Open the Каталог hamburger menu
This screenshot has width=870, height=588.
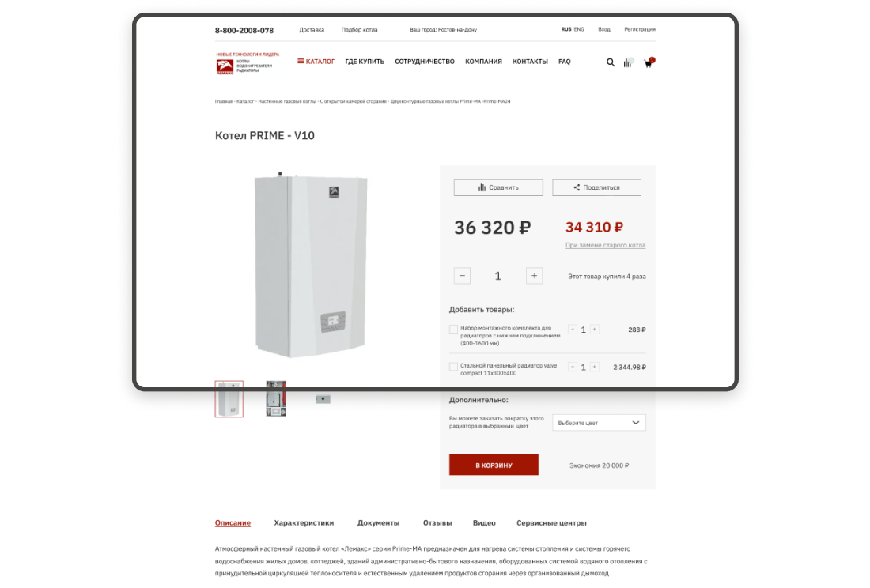click(x=316, y=62)
